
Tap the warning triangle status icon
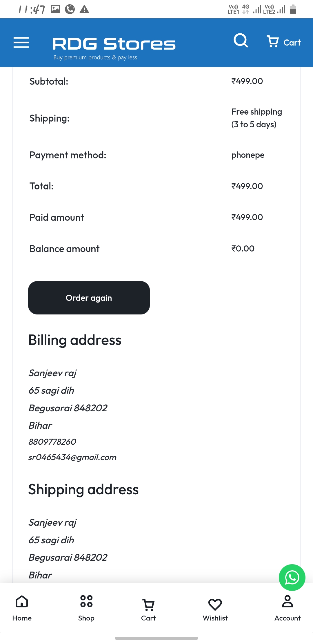pyautogui.click(x=84, y=9)
